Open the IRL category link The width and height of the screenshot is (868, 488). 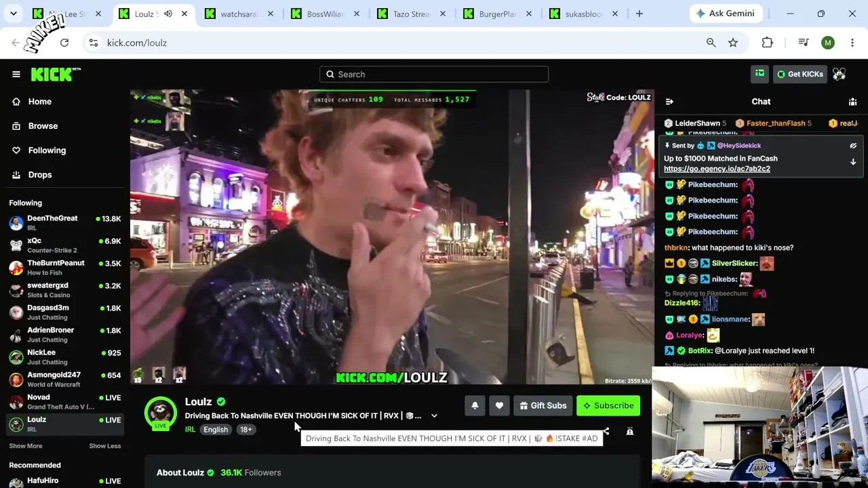[190, 430]
